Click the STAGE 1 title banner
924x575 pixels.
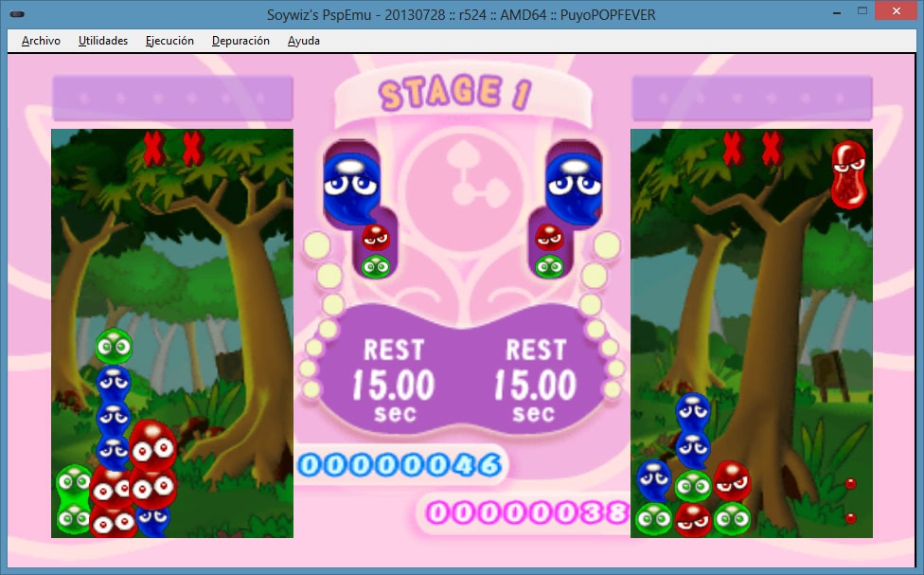[456, 93]
